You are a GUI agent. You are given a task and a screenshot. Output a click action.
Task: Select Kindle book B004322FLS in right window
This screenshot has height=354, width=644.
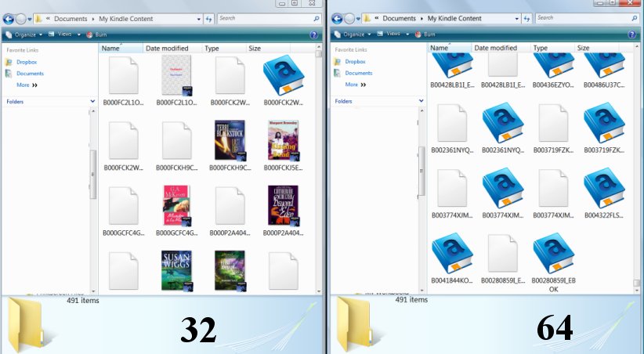pos(604,188)
